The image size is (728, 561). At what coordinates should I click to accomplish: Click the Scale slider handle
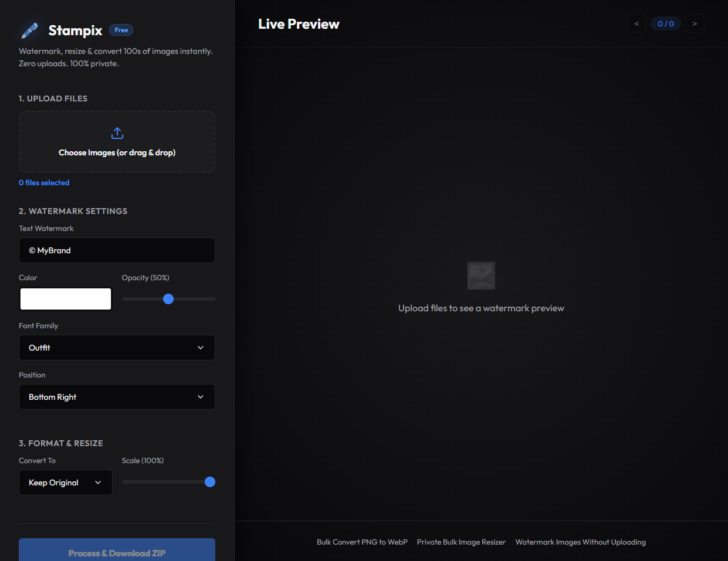pyautogui.click(x=209, y=482)
